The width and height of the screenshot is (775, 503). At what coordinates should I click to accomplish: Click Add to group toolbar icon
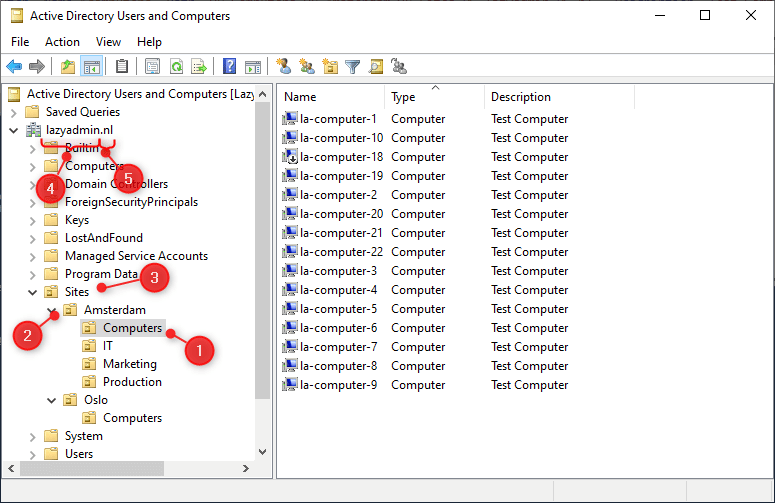tap(398, 66)
